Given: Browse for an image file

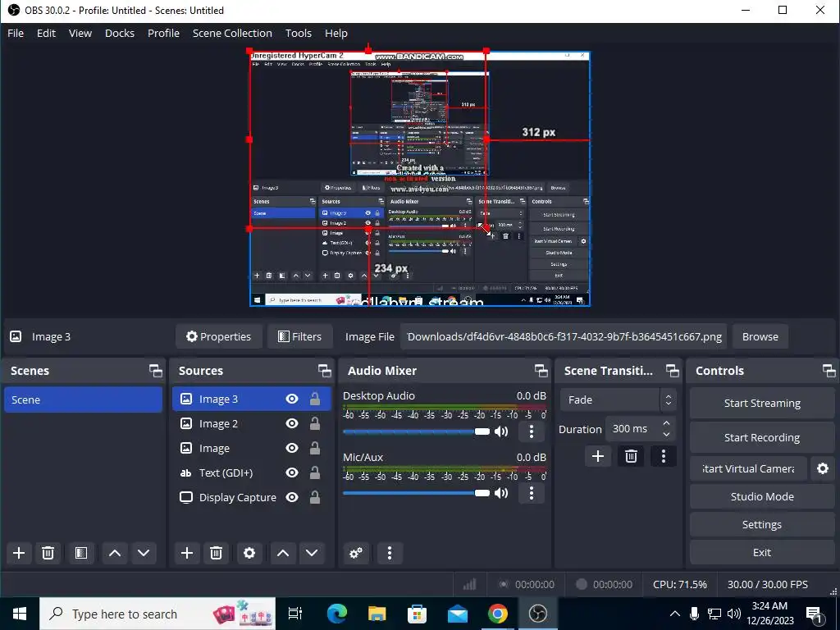Looking at the screenshot, I should pos(760,336).
